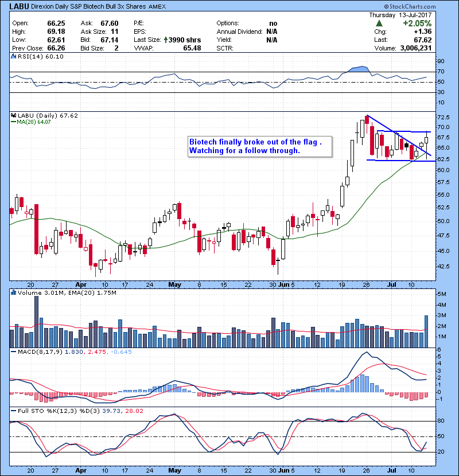This screenshot has height=476, width=459.
Task: Click the AMEX exchange label
Action: point(157,7)
